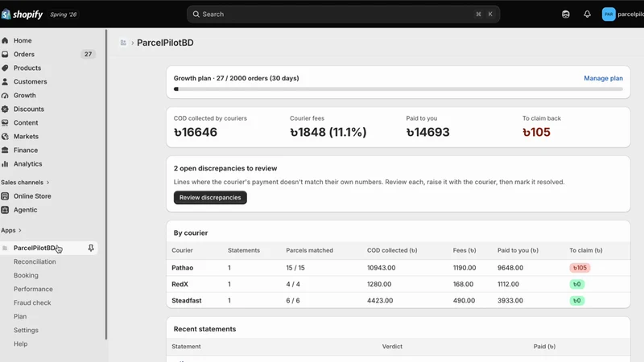Focus the Search input field
The image size is (644, 362).
343,14
